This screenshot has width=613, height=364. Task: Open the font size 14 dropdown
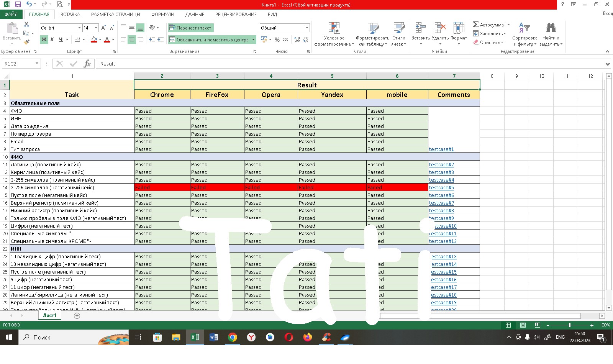click(96, 28)
